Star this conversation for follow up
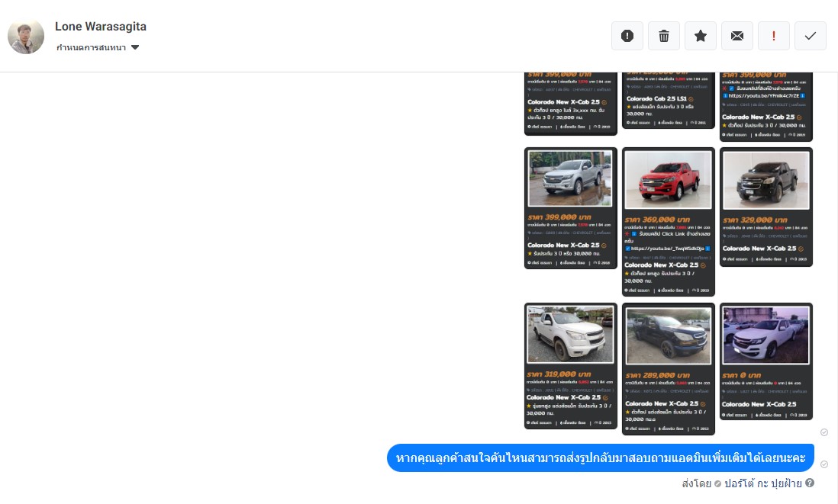838x504 pixels. point(701,36)
